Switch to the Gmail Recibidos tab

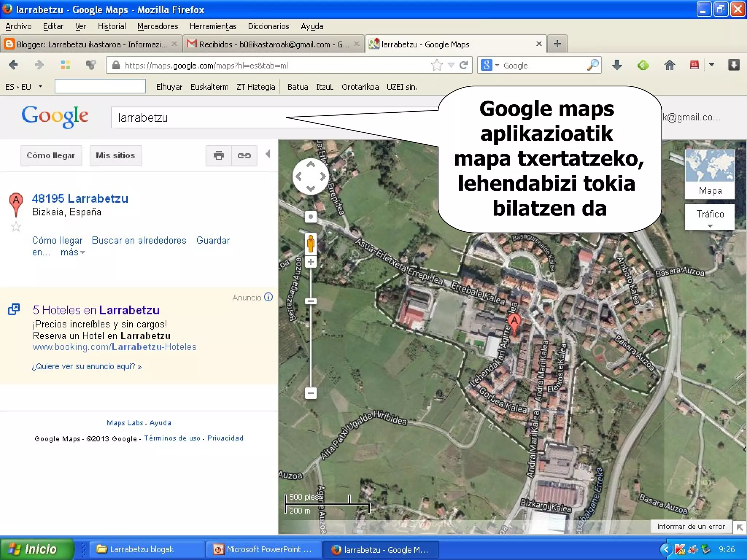pyautogui.click(x=273, y=44)
